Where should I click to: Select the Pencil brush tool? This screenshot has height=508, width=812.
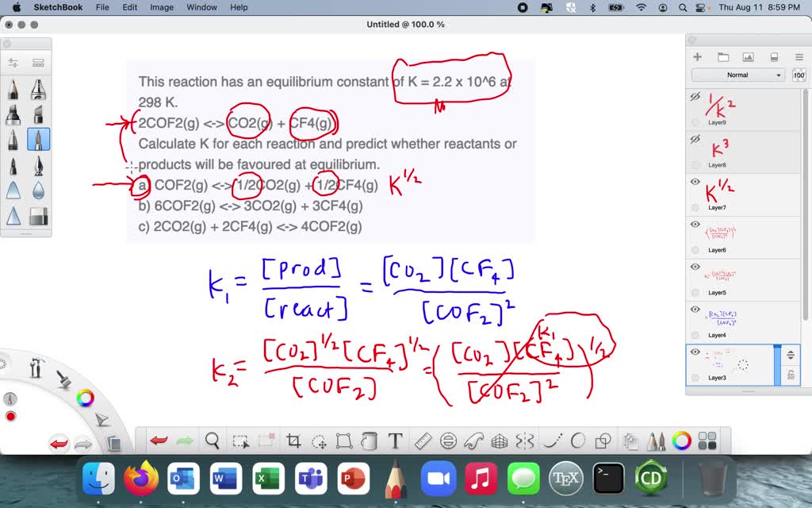(13, 90)
